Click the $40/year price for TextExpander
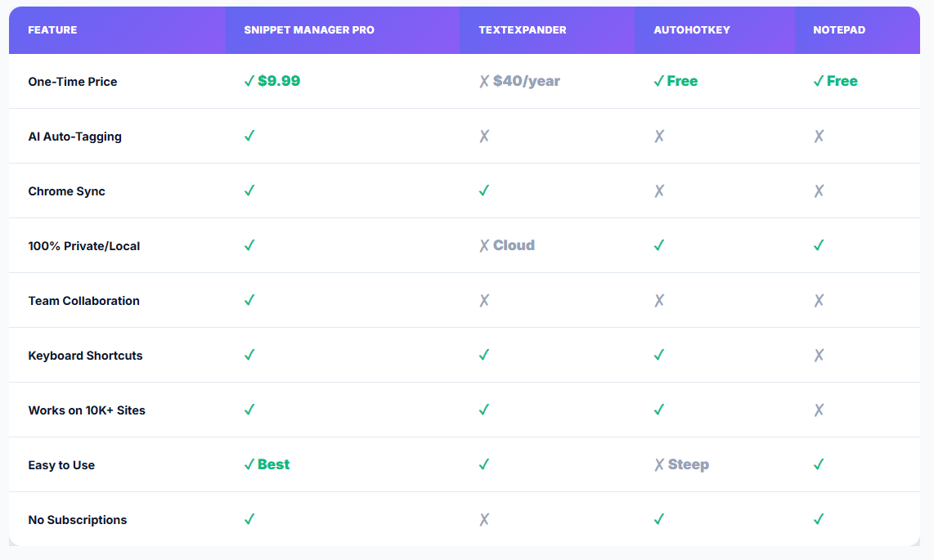This screenshot has height=560, width=934. (x=527, y=81)
